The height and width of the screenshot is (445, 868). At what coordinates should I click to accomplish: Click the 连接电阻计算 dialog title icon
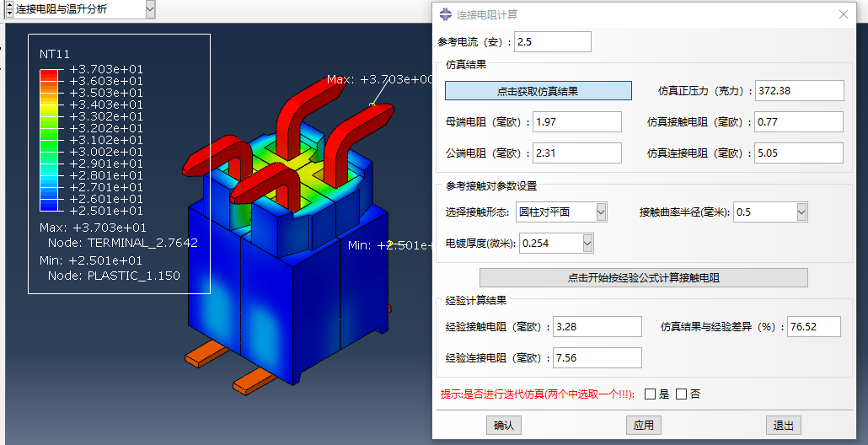pos(446,14)
